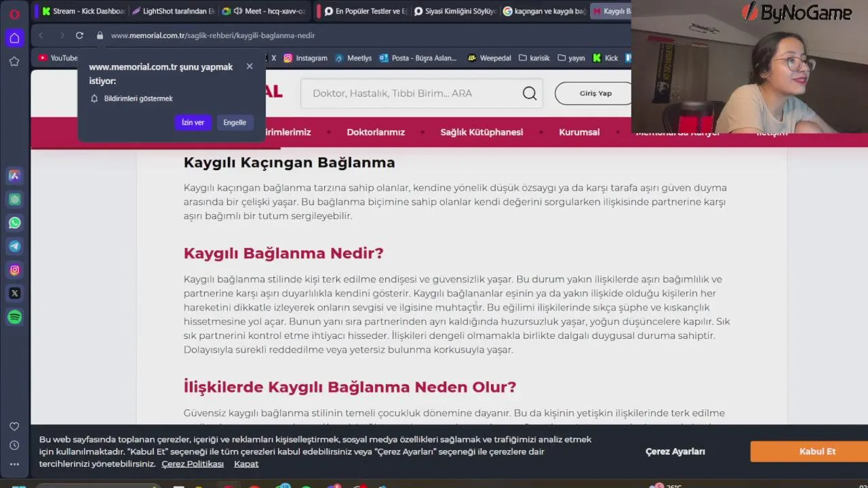Image resolution: width=868 pixels, height=488 pixels.
Task: Open the history clock sidebar icon
Action: coord(14,445)
